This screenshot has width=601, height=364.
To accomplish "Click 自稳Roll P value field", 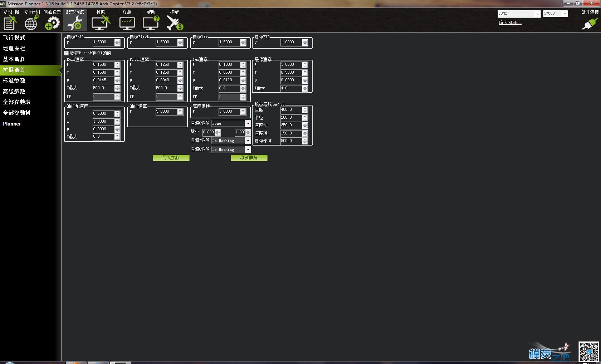I will (103, 42).
